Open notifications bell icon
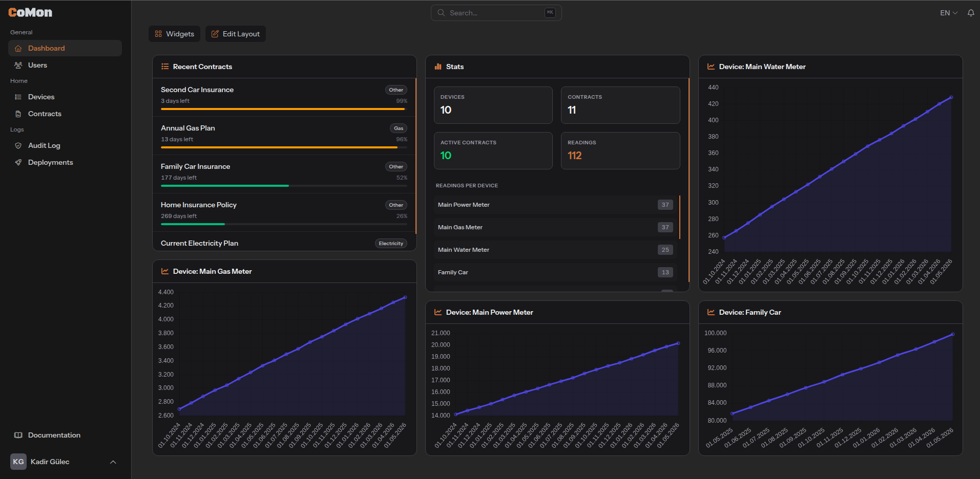980x479 pixels. pos(971,13)
